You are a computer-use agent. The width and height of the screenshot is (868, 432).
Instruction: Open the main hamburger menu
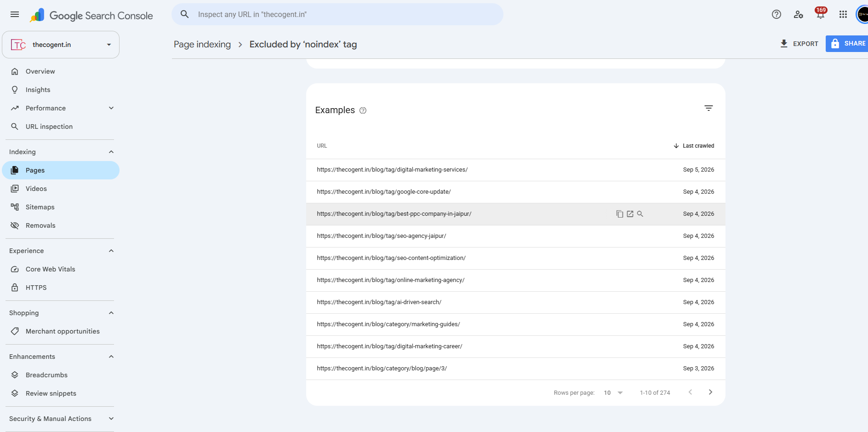click(15, 14)
